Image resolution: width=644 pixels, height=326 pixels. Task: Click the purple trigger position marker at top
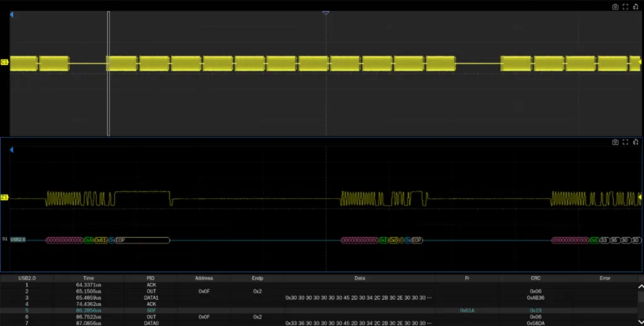325,13
